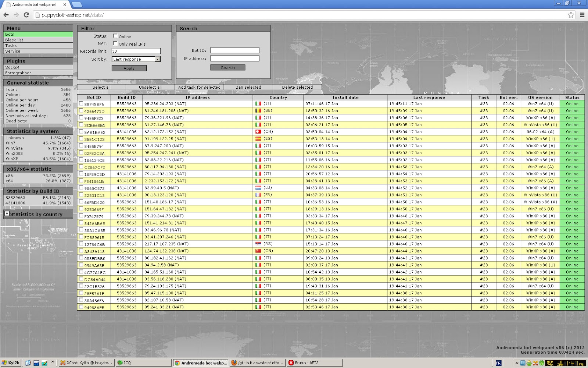588x368 pixels.
Task: Click the FR language indicator in taskbar
Action: pos(498,363)
